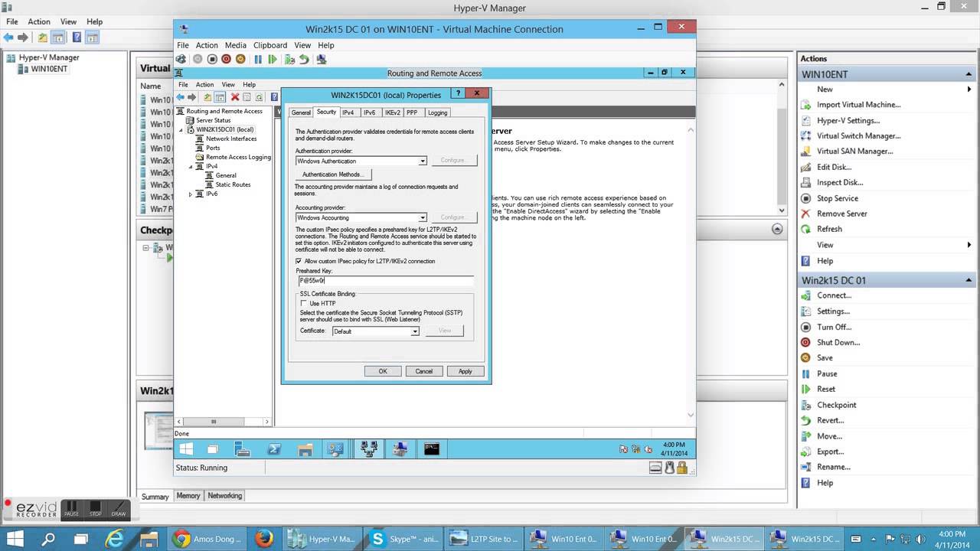Open Google Chrome 'Amos Dong' in host taskbar

coord(207,539)
